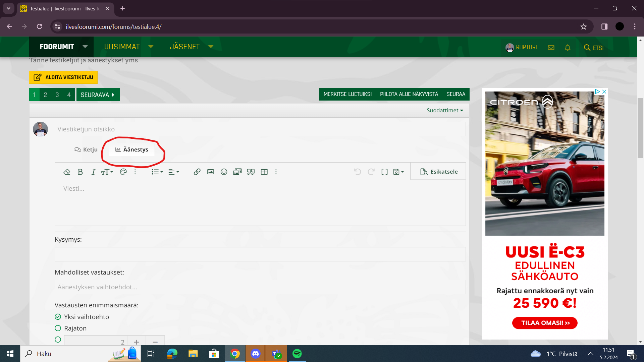This screenshot has width=644, height=362.
Task: Toggle bold formatting in editor toolbar
Action: (80, 172)
